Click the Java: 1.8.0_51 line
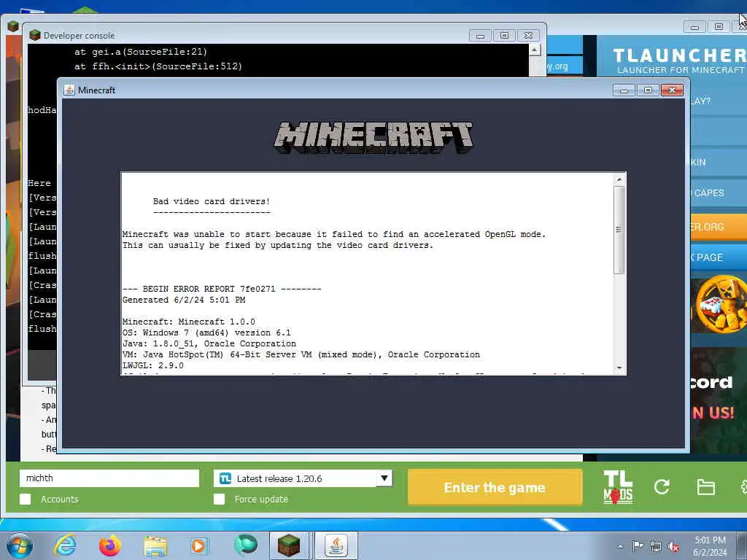The height and width of the screenshot is (560, 747). pos(209,344)
